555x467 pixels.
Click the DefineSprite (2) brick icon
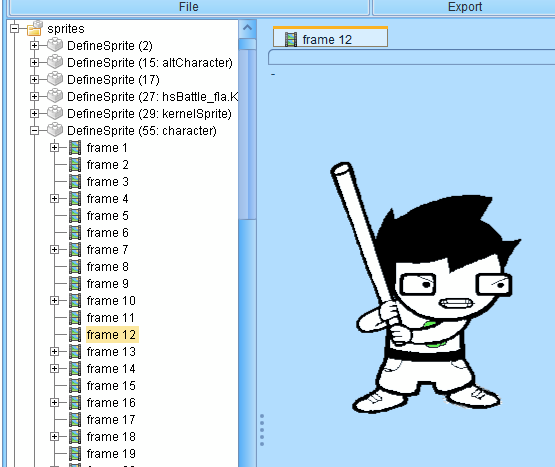pos(55,45)
